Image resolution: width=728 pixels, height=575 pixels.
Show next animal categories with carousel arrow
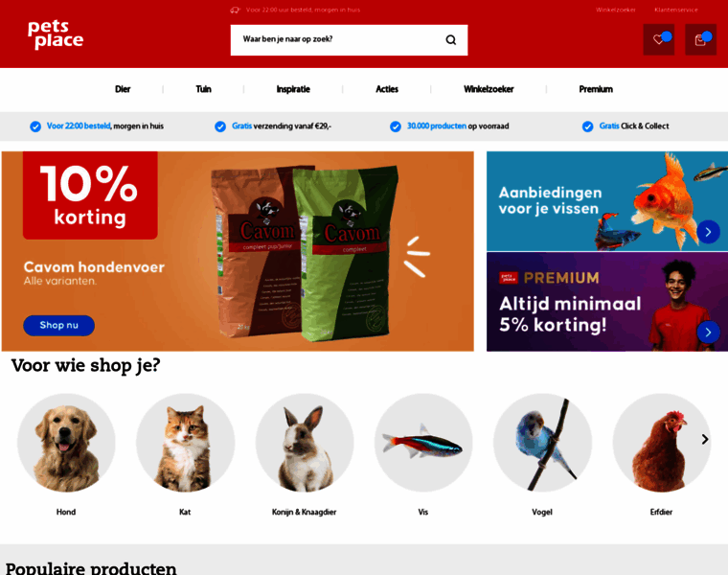[705, 439]
